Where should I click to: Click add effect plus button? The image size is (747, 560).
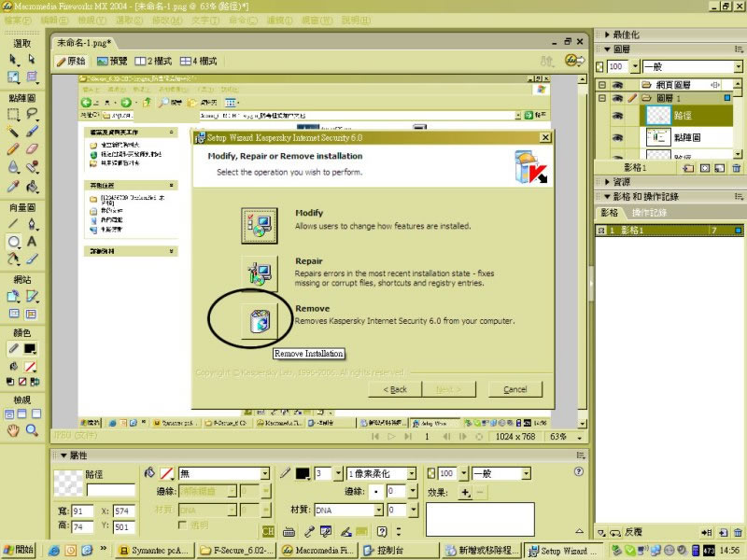465,493
